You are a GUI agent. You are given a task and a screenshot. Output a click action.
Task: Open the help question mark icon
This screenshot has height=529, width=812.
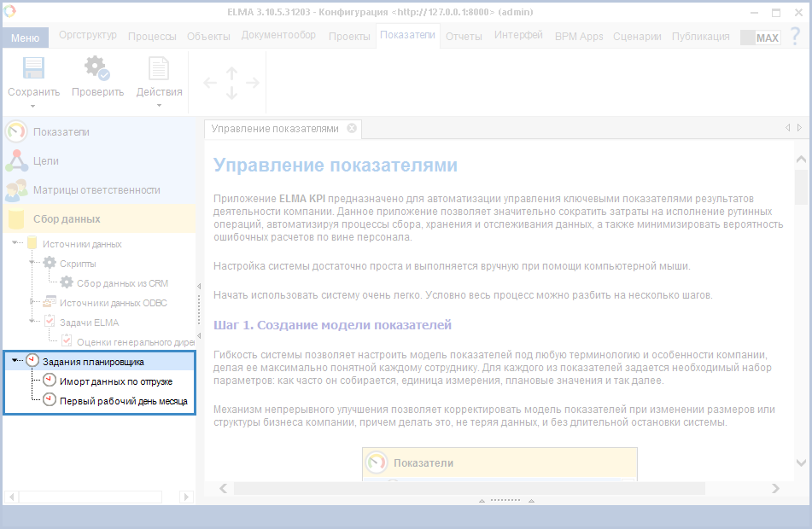794,37
